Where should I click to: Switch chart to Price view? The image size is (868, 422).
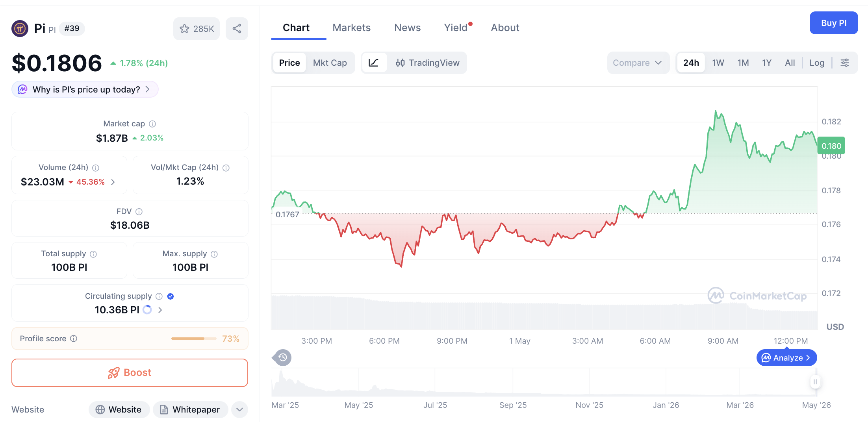(289, 63)
